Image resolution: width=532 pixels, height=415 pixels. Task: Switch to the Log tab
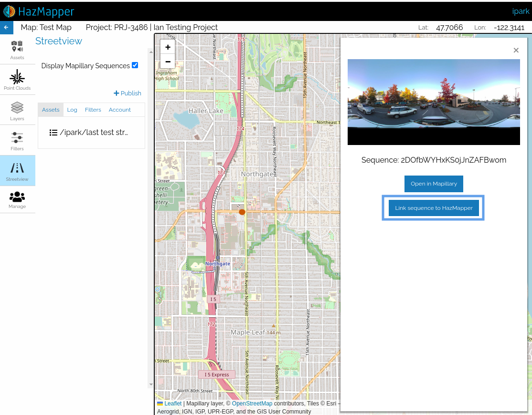point(72,110)
